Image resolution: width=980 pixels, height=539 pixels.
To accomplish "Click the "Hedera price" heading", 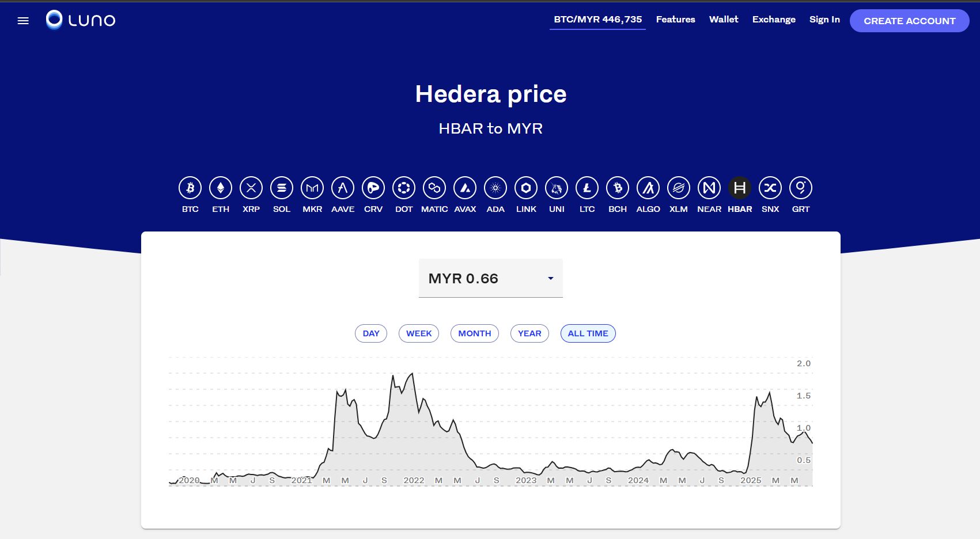I will (491, 94).
